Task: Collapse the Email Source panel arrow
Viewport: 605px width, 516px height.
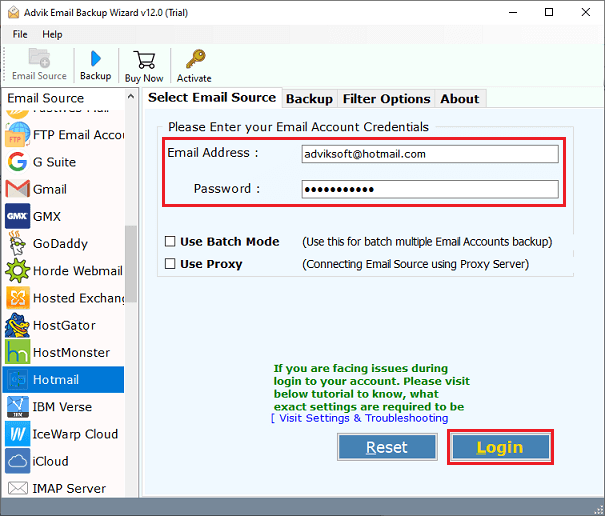Action: click(131, 96)
